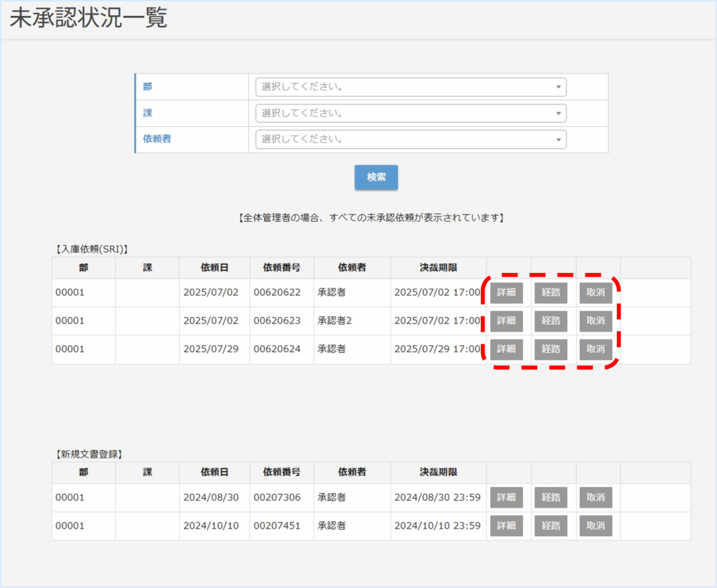This screenshot has width=717, height=588.
Task: Open 詳細 for request 00620623
Action: pos(506,321)
